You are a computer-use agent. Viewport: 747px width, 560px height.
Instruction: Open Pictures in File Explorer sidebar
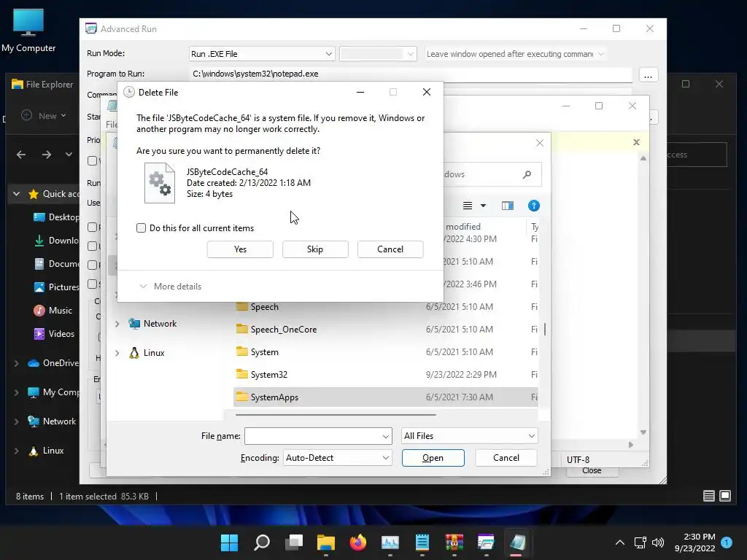pos(55,287)
